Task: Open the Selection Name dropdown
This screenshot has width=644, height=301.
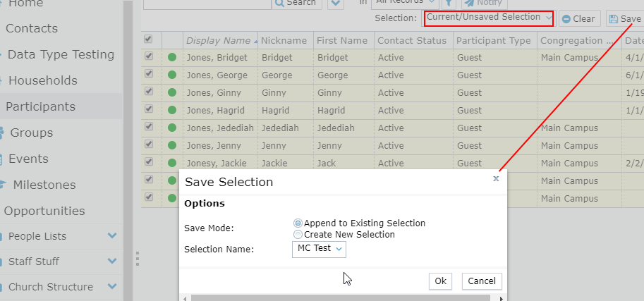Action: click(319, 249)
